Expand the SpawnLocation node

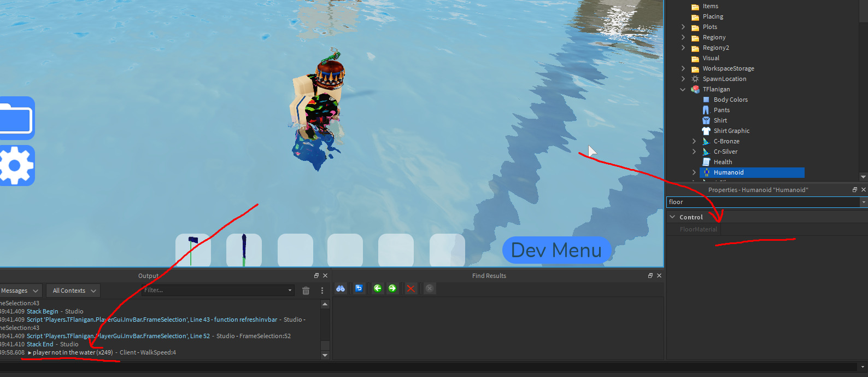pyautogui.click(x=683, y=79)
